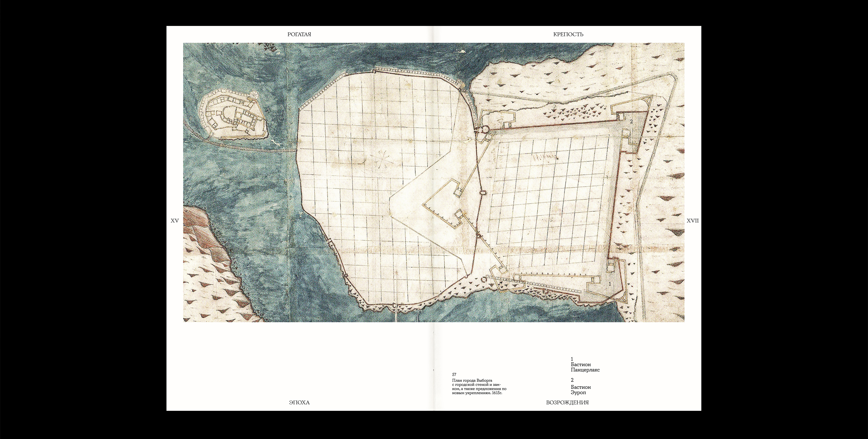The width and height of the screenshot is (868, 439).
Task: Click the ЭПОХА footer text
Action: coord(299,402)
